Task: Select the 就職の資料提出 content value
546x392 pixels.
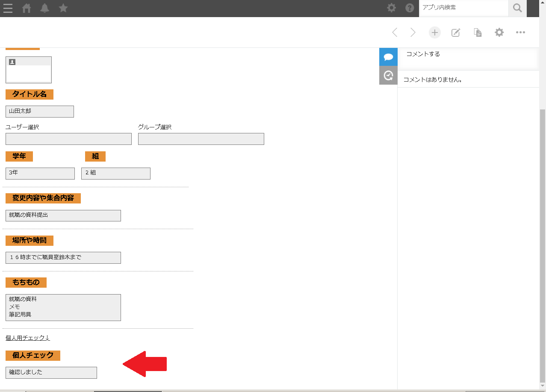Action: (x=29, y=215)
